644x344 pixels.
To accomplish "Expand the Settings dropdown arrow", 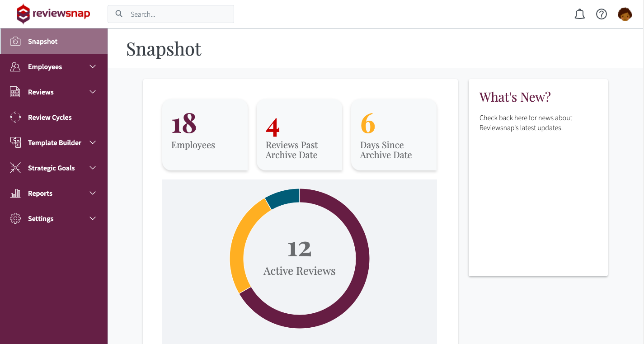I will tap(93, 219).
